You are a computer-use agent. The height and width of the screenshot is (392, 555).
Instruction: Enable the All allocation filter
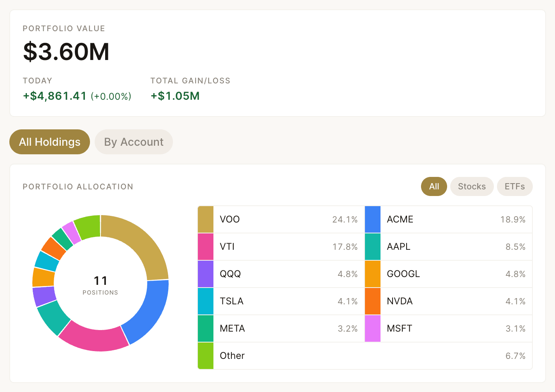click(434, 186)
